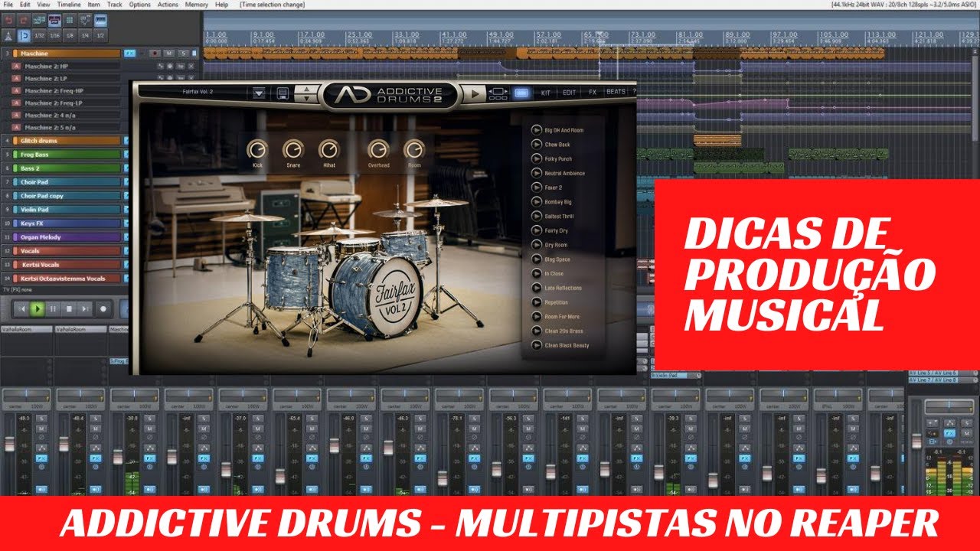Click the Hihat volume knob

tap(328, 148)
